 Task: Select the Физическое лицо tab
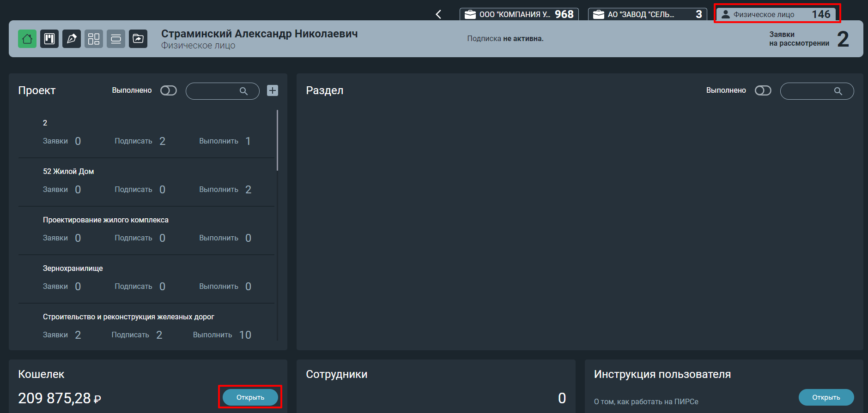click(776, 14)
